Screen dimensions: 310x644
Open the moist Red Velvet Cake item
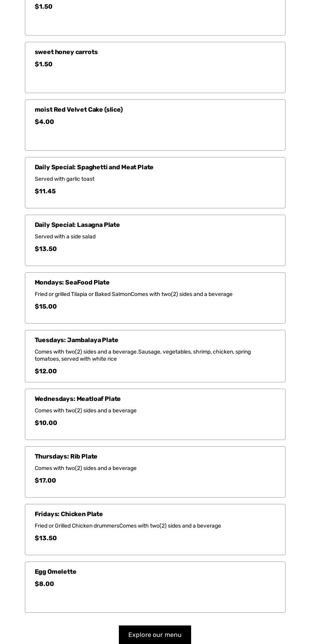[155, 125]
